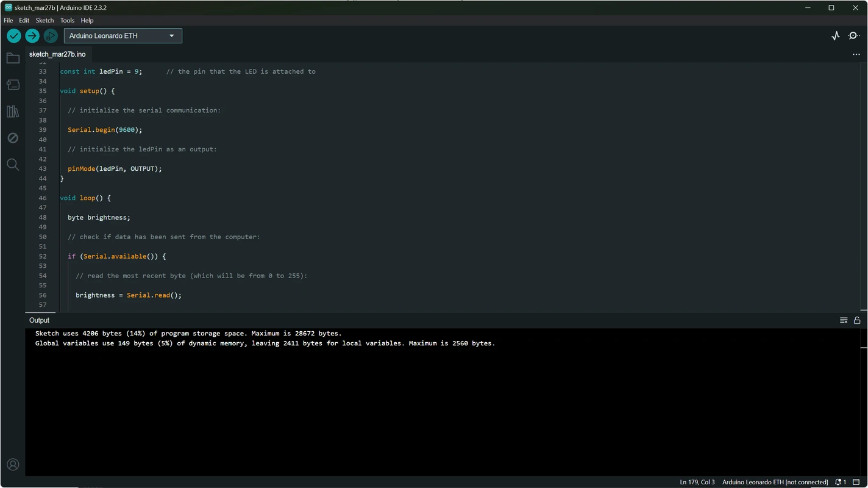This screenshot has width=868, height=488.
Task: Open the File menu
Action: tap(9, 20)
